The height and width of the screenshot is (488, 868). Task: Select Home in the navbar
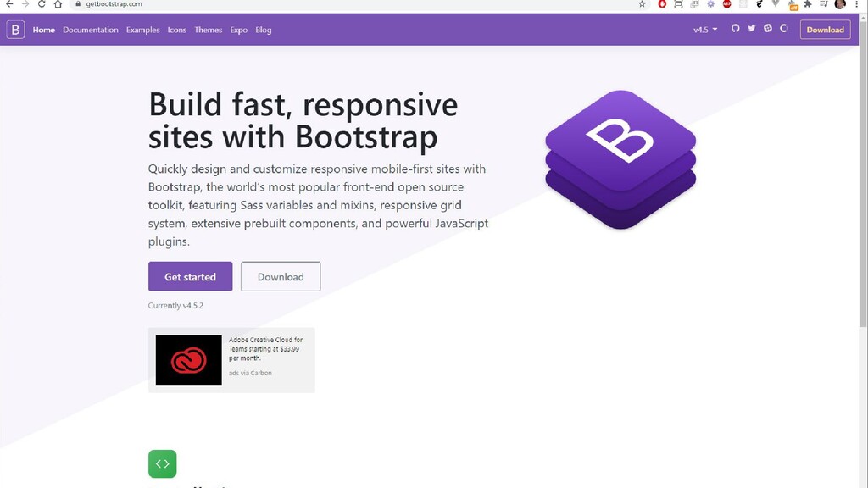[x=44, y=30]
